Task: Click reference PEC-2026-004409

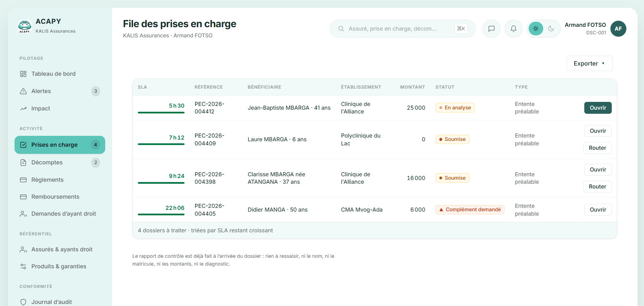Action: point(209,139)
